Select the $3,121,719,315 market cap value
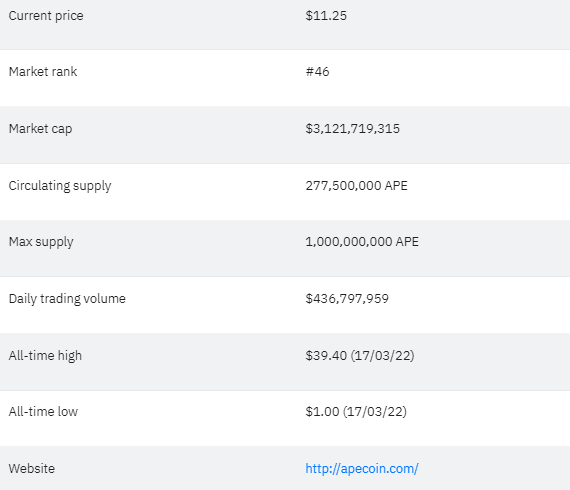 353,129
